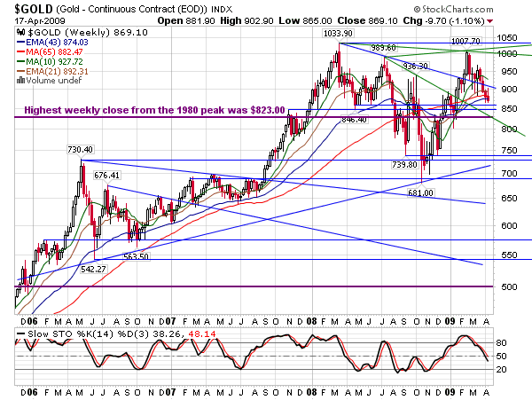Screen dimensions: 532x400
Task: Click the Chg -9.70 (-1.10%) value
Action: [x=444, y=21]
